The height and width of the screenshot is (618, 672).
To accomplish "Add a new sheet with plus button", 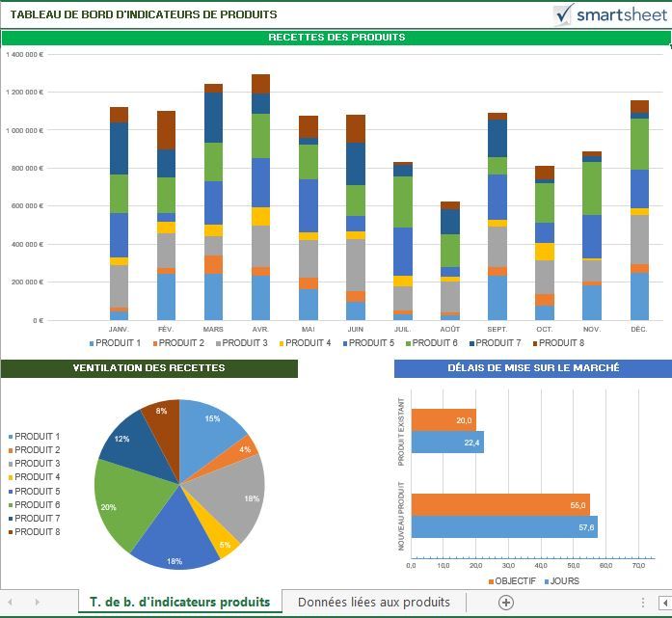I will coord(505,602).
